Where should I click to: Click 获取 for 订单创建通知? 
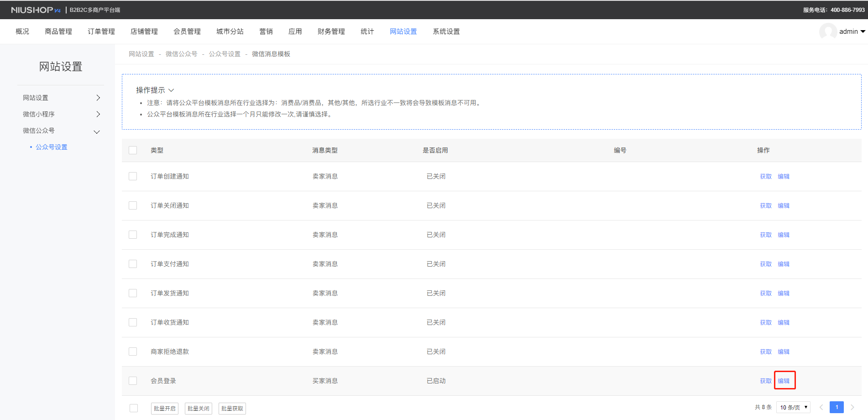[766, 176]
